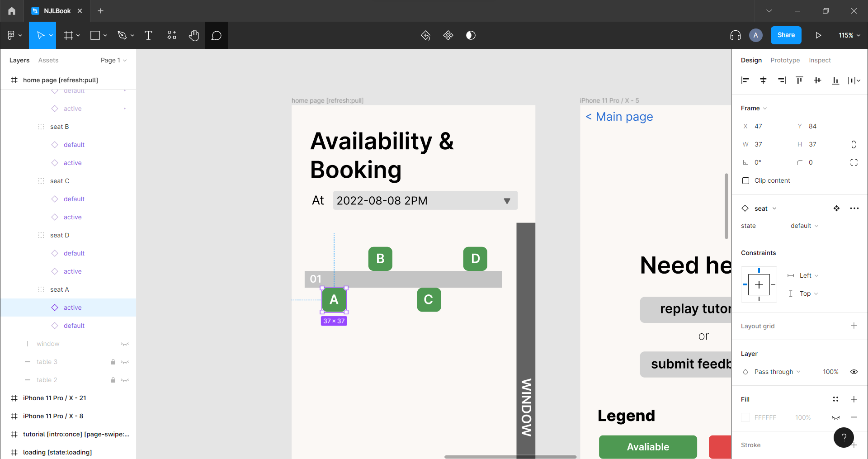Select the Rectangle shape tool

point(95,35)
